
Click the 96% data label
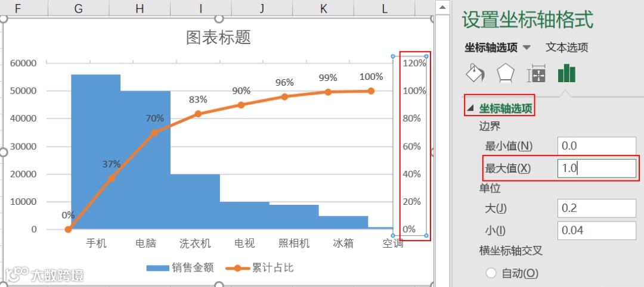tap(284, 82)
